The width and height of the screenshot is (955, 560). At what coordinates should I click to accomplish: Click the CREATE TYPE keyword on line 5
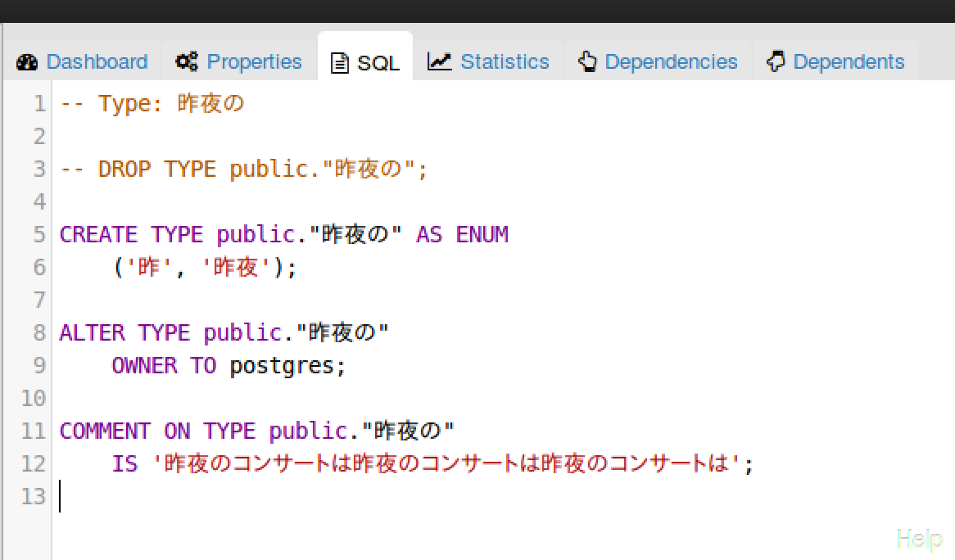coord(131,235)
